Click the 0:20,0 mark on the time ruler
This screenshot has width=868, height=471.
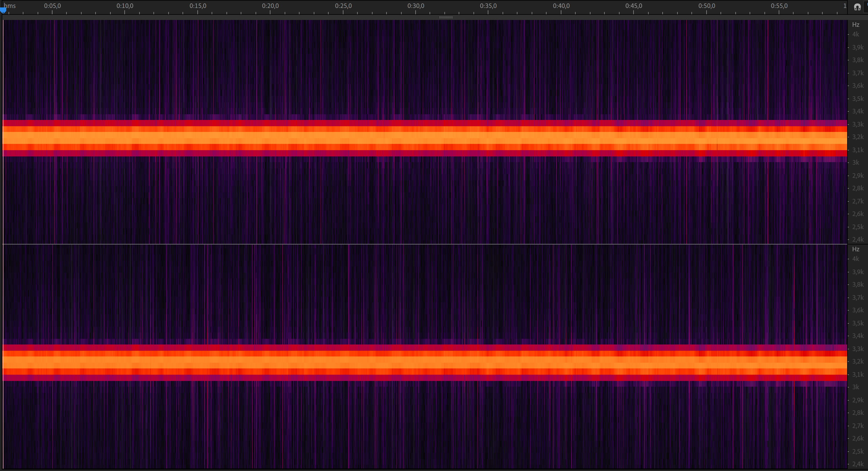[x=270, y=6]
